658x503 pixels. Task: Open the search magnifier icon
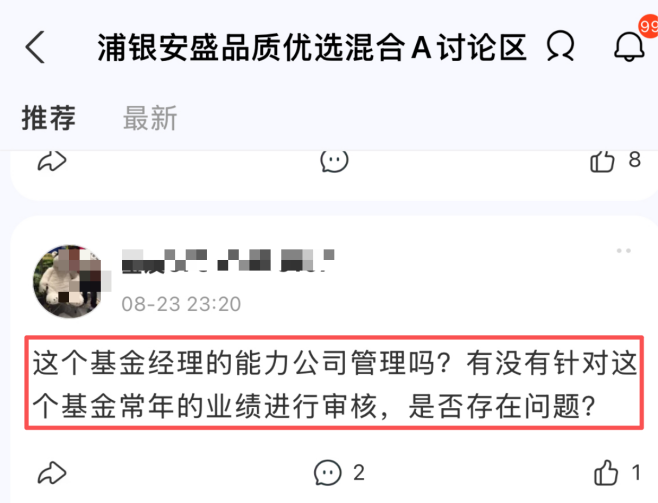[x=561, y=46]
